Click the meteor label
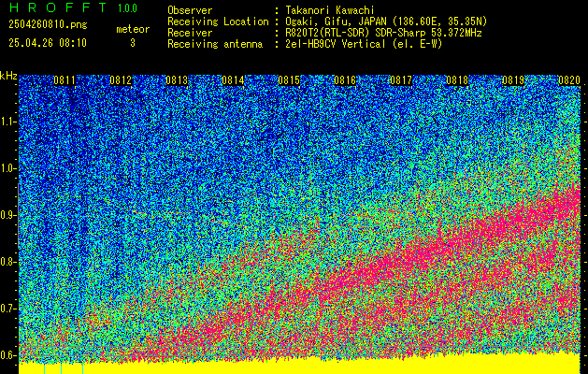The height and width of the screenshot is (374, 588). click(x=133, y=29)
